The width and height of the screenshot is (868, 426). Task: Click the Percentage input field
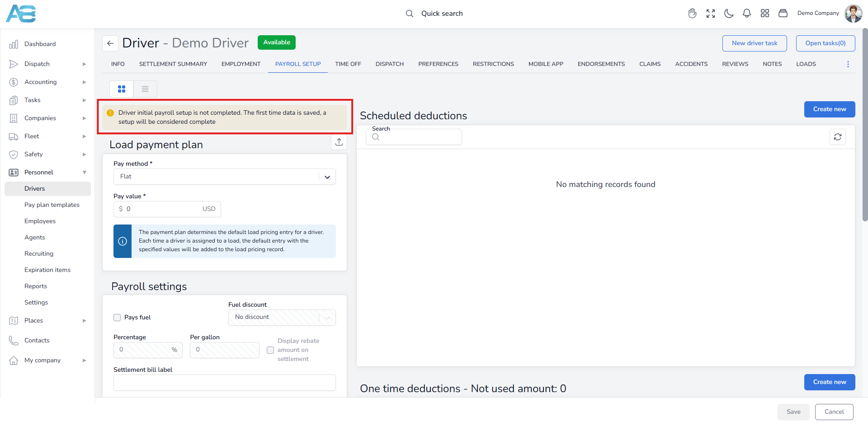(x=148, y=350)
